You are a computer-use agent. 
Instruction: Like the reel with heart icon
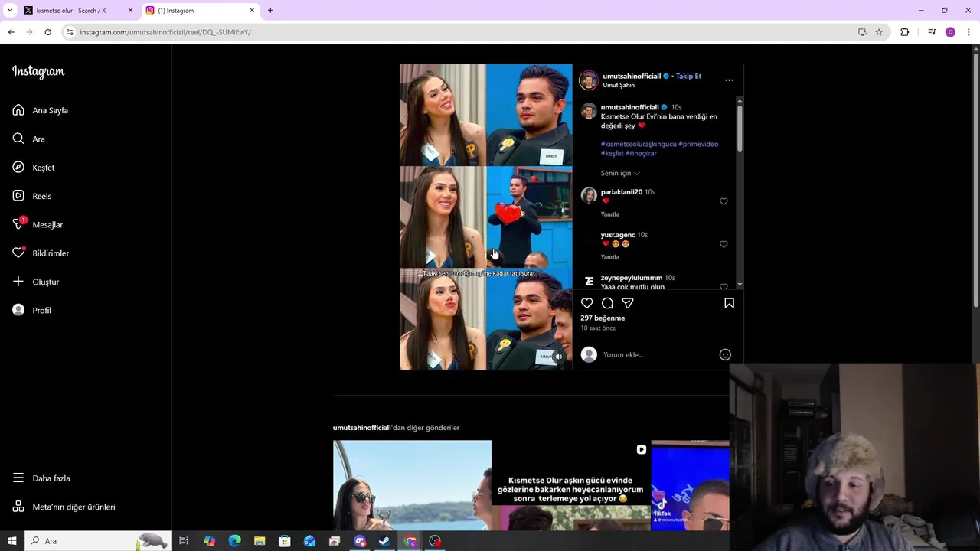[x=586, y=303]
